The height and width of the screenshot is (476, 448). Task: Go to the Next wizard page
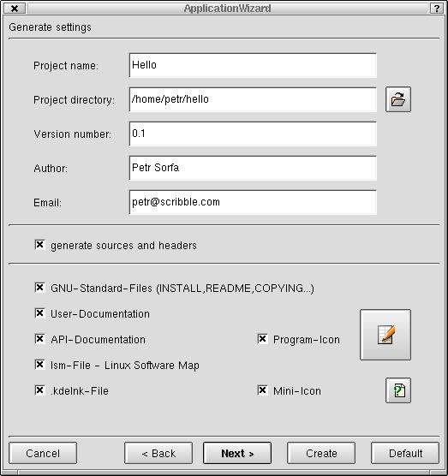pyautogui.click(x=237, y=453)
